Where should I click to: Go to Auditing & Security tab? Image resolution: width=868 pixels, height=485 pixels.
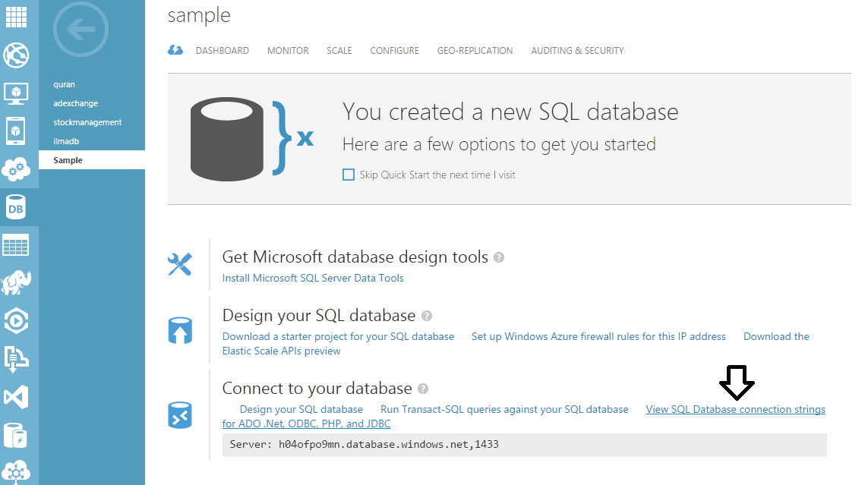[577, 51]
